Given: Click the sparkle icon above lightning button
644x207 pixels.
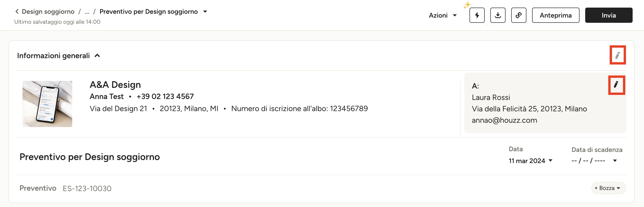Looking at the screenshot, I should coord(467,5).
